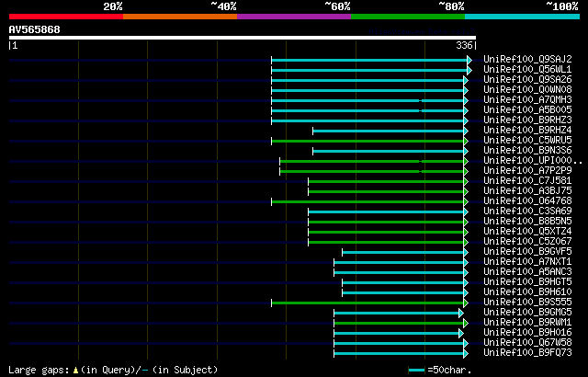Viewport: 588px width, 377px height.
Task: Click the UniRef100_A7P2P9 label
Action: [527, 171]
